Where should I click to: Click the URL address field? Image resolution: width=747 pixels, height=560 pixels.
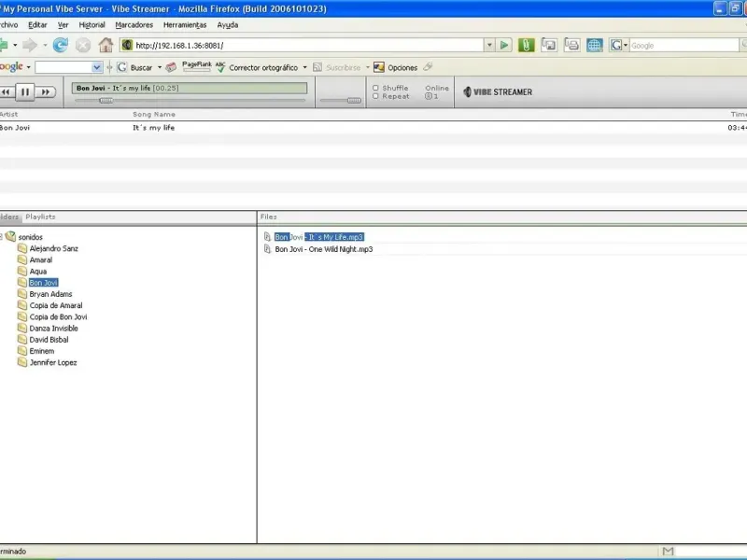309,45
